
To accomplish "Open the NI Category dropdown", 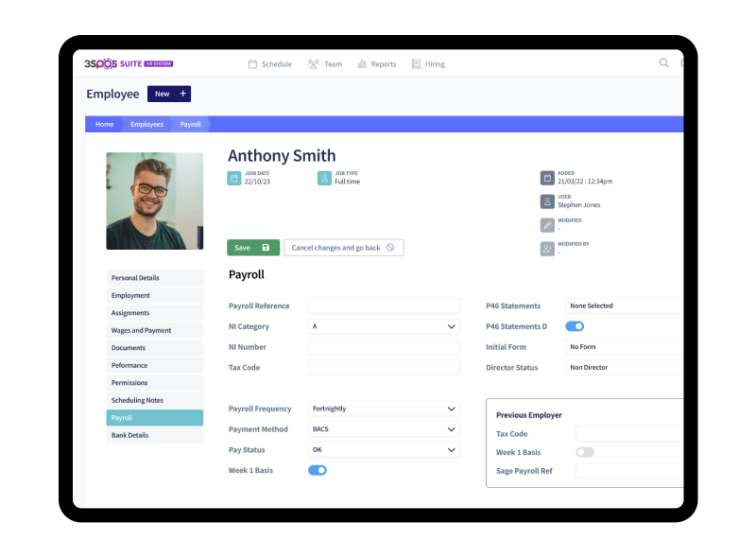I will (384, 326).
